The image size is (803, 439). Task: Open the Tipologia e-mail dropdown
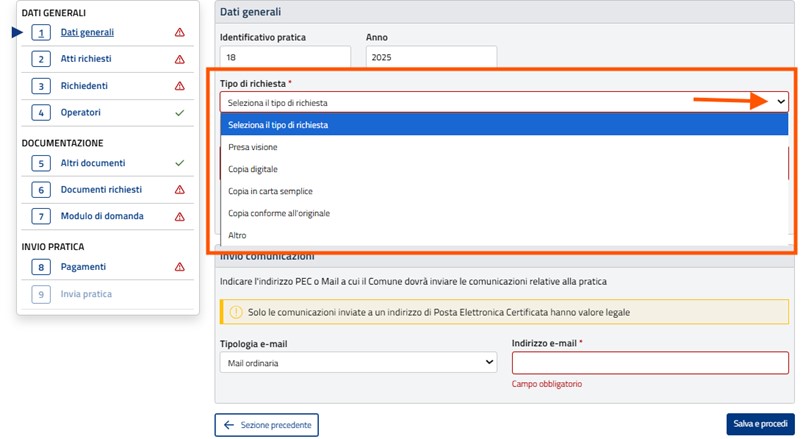point(358,363)
